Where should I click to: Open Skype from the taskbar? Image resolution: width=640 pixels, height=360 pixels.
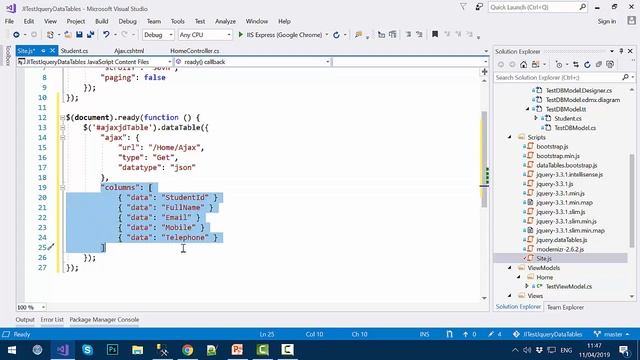click(87, 350)
